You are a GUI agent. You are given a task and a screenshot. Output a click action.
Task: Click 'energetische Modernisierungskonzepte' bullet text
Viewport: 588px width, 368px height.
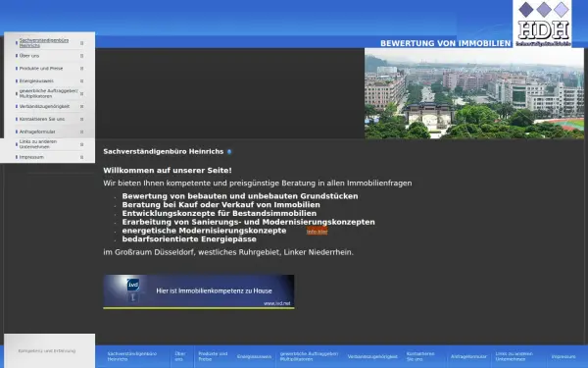(204, 231)
